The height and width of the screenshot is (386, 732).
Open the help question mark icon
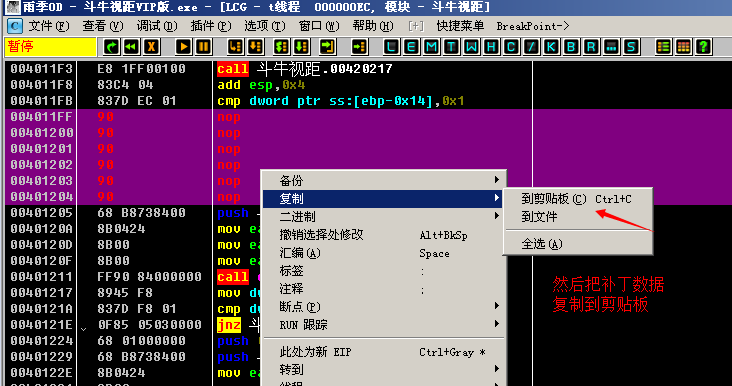(703, 47)
